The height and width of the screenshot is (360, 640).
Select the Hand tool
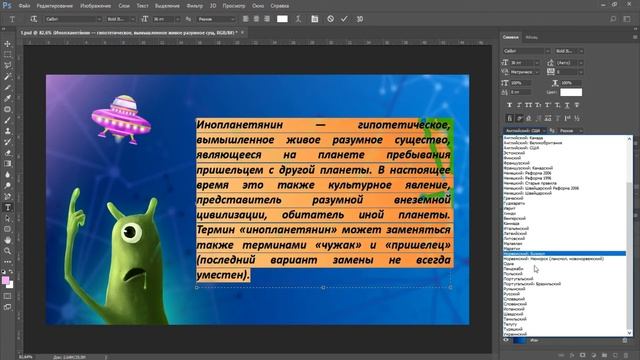point(7,240)
